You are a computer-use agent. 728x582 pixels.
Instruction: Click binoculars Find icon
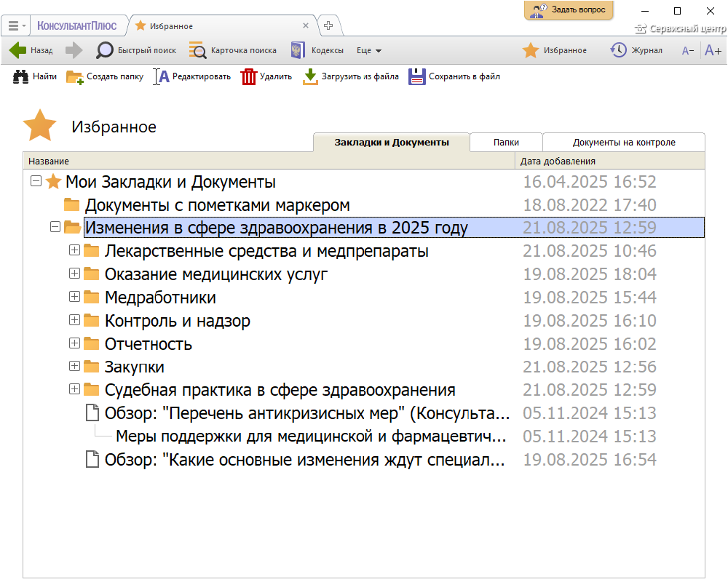tap(21, 76)
